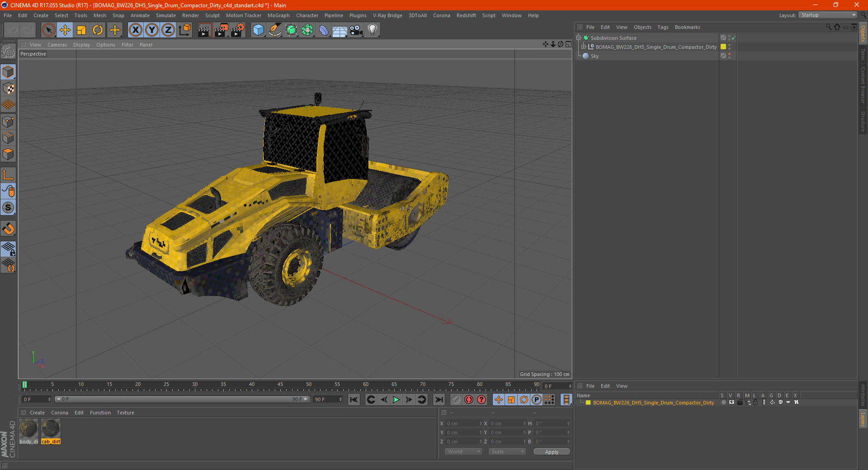Toggle Y axis lock
Image resolution: width=868 pixels, height=470 pixels.
pos(152,30)
